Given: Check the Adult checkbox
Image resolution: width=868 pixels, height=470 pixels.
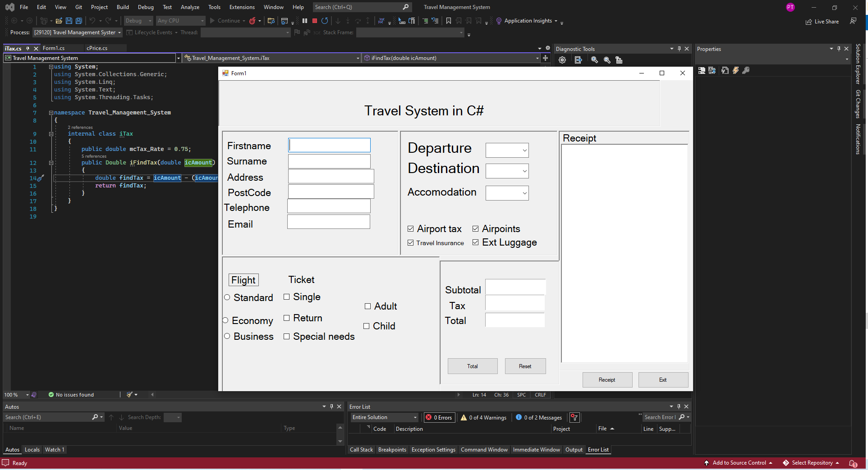Looking at the screenshot, I should (367, 306).
